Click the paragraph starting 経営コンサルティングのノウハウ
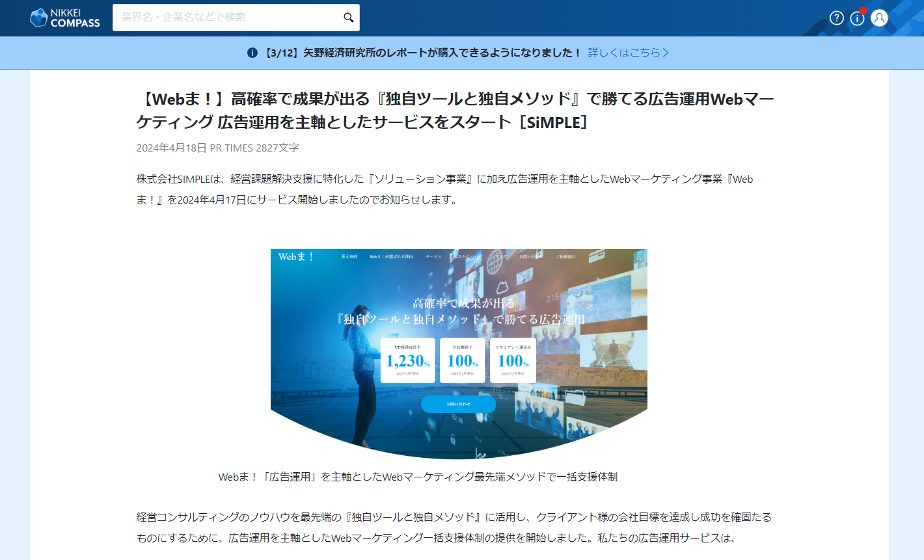This screenshot has width=924, height=560. (x=454, y=527)
